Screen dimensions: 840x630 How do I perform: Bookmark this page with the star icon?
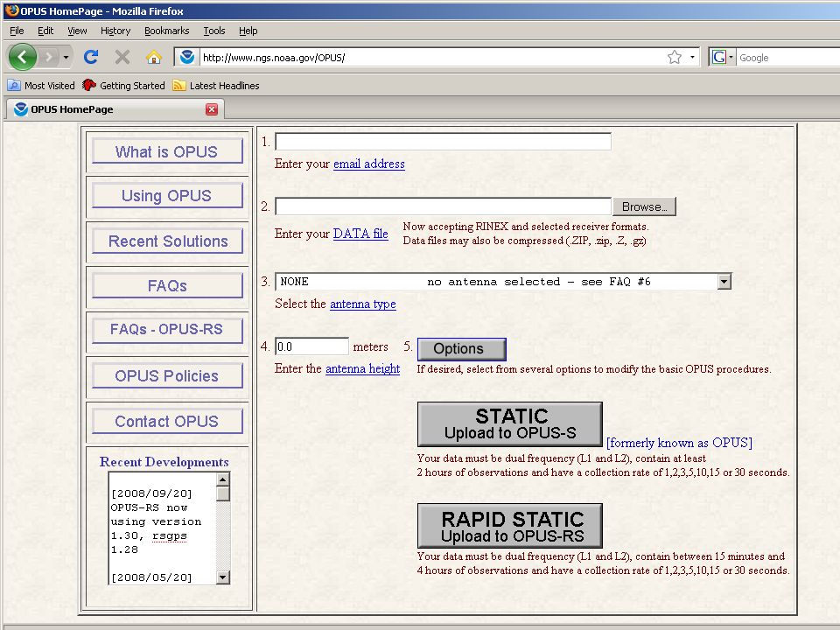(x=675, y=58)
